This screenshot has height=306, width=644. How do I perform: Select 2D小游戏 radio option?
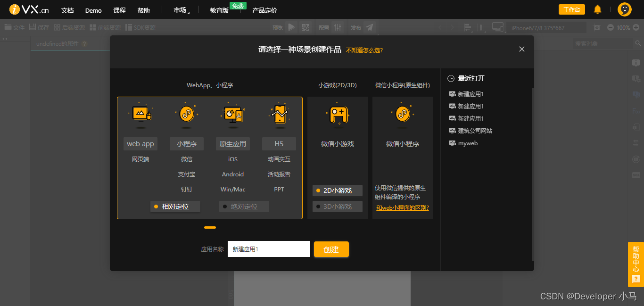click(x=338, y=190)
